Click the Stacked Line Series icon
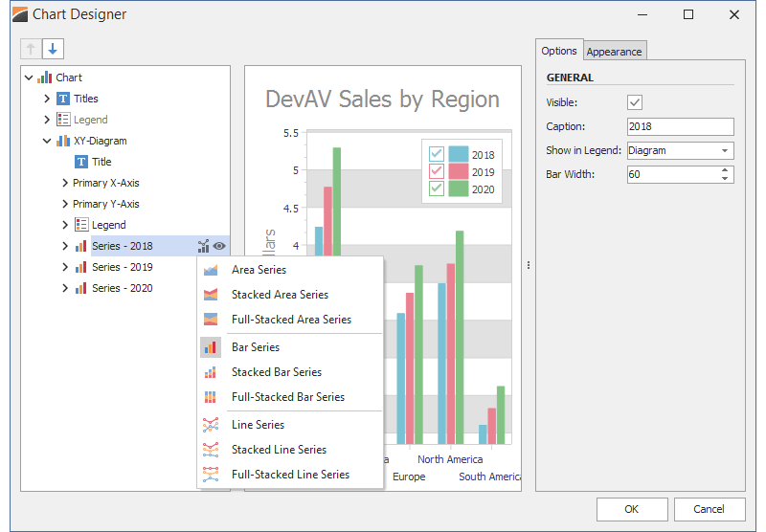The width and height of the screenshot is (766, 532). tap(211, 450)
